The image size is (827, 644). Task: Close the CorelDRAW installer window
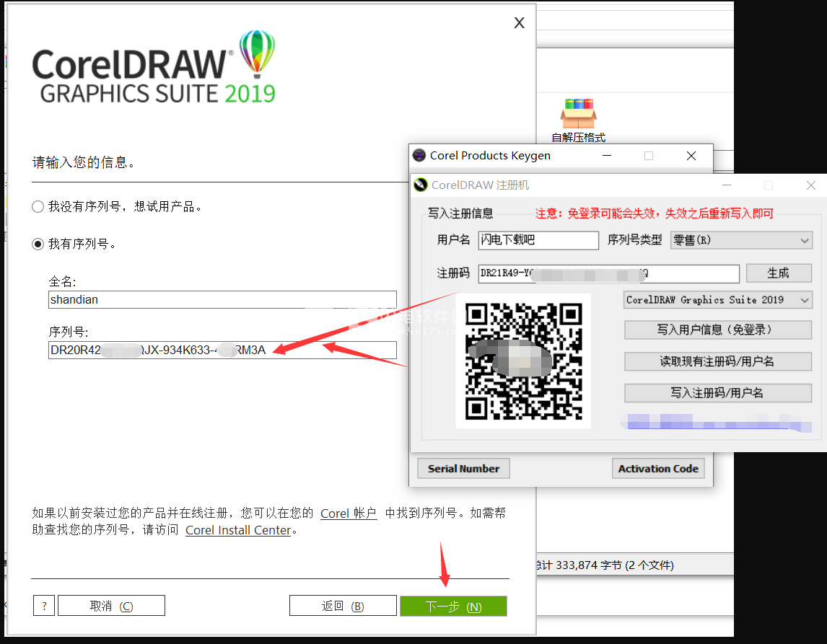pyautogui.click(x=519, y=22)
